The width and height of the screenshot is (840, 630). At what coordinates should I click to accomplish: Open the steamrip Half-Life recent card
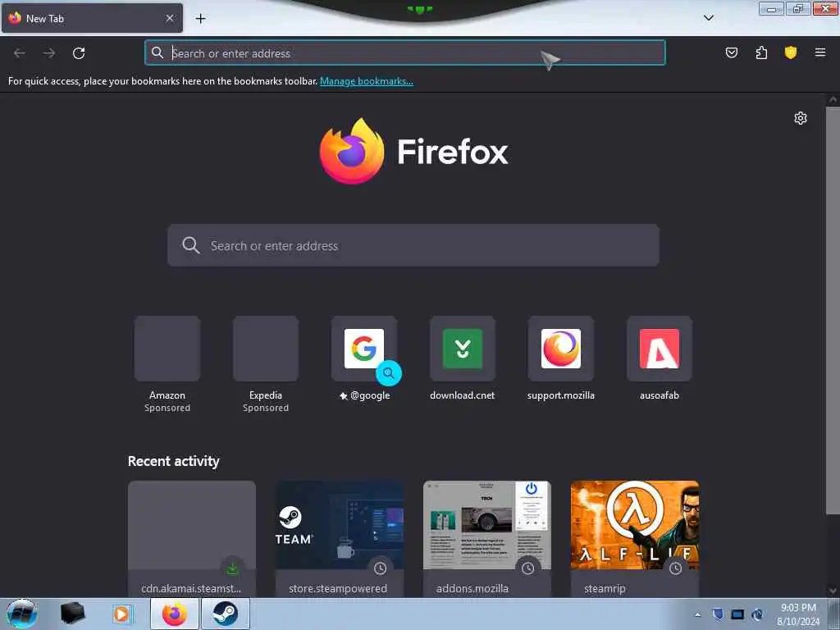tap(635, 539)
